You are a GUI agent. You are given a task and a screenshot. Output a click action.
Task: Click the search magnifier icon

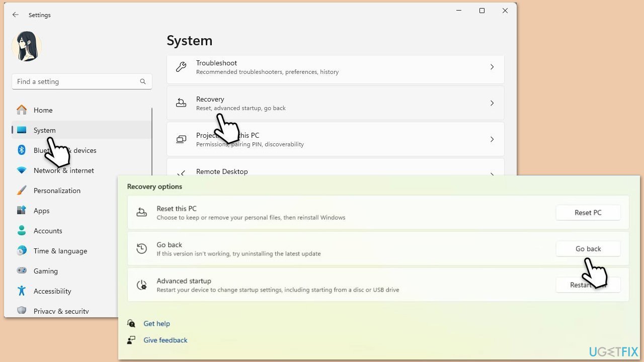click(x=143, y=81)
